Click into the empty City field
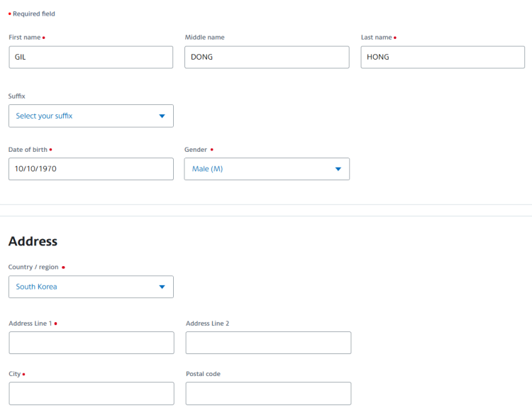The width and height of the screenshot is (532, 413). [92, 393]
